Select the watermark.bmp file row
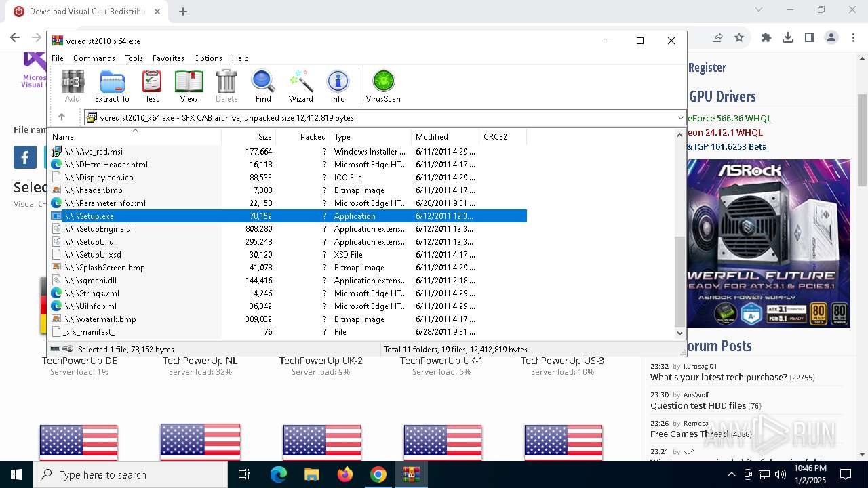This screenshot has width=868, height=488. pos(288,319)
